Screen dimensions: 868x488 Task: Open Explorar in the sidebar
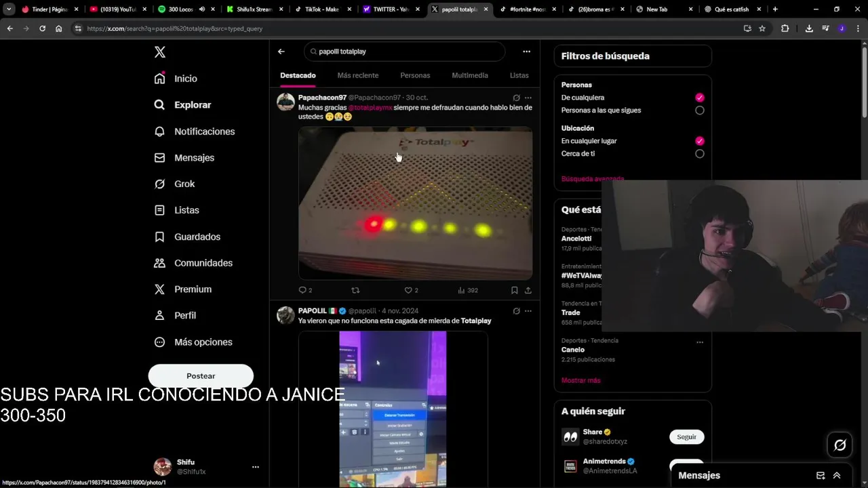(183, 105)
